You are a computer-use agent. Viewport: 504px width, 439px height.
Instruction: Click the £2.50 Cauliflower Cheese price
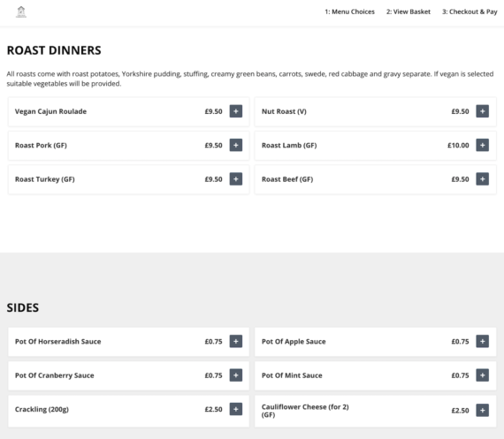[x=460, y=411]
